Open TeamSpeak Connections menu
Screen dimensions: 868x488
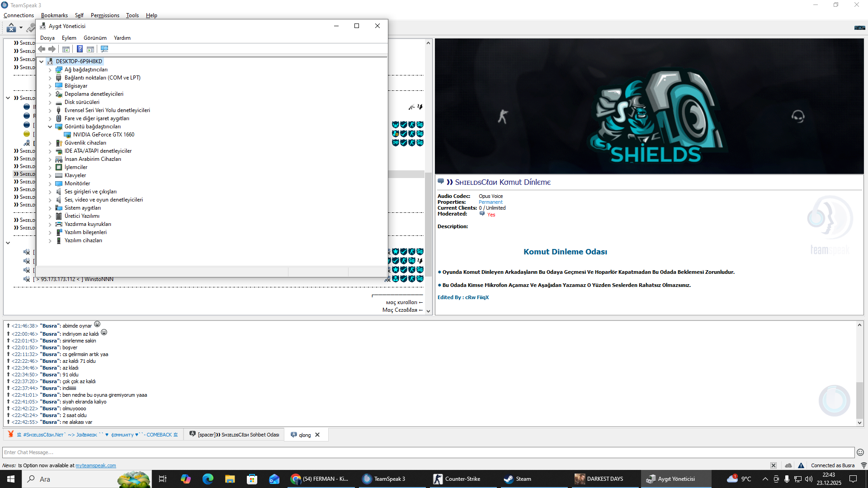pyautogui.click(x=19, y=15)
